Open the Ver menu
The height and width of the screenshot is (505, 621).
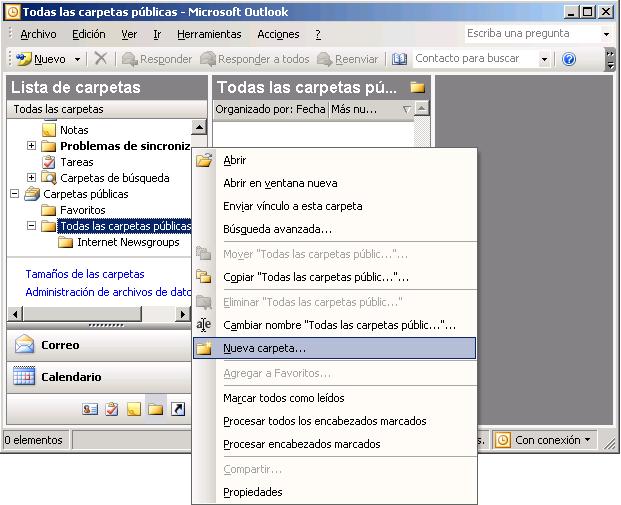click(129, 34)
